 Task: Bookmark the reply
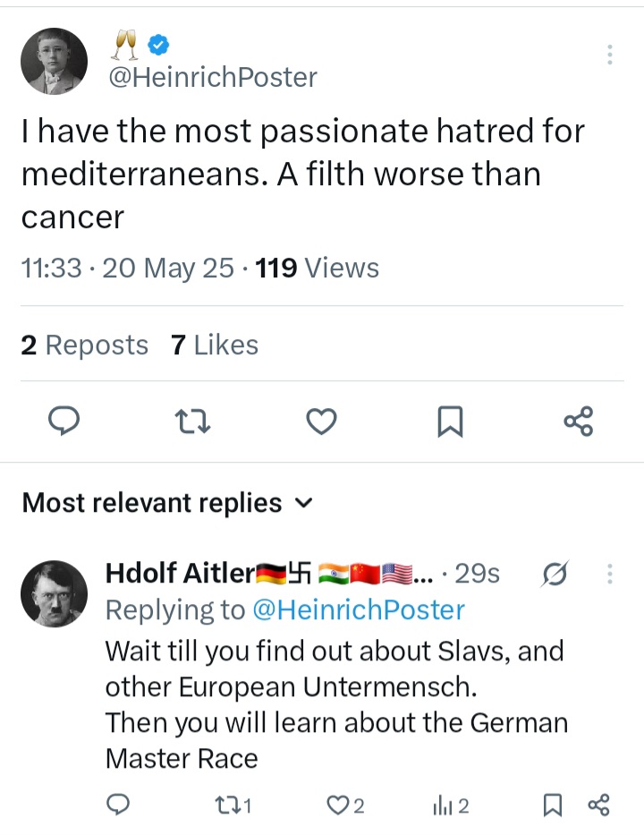pyautogui.click(x=553, y=806)
